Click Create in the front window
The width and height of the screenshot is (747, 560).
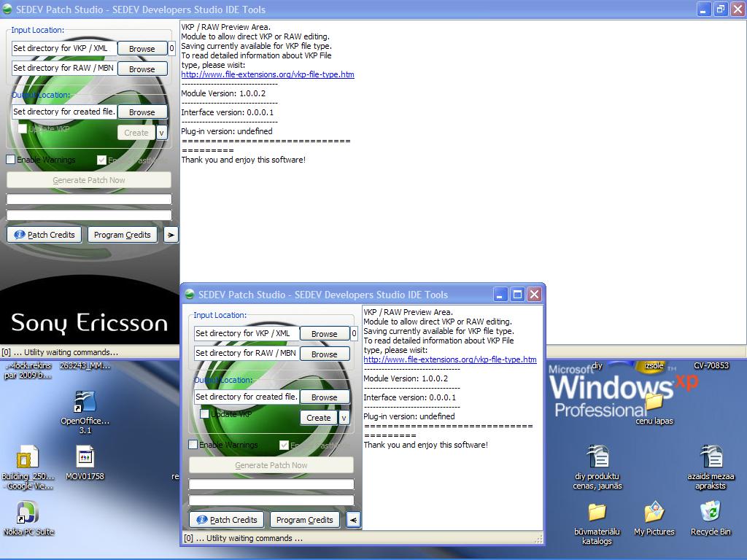click(319, 418)
